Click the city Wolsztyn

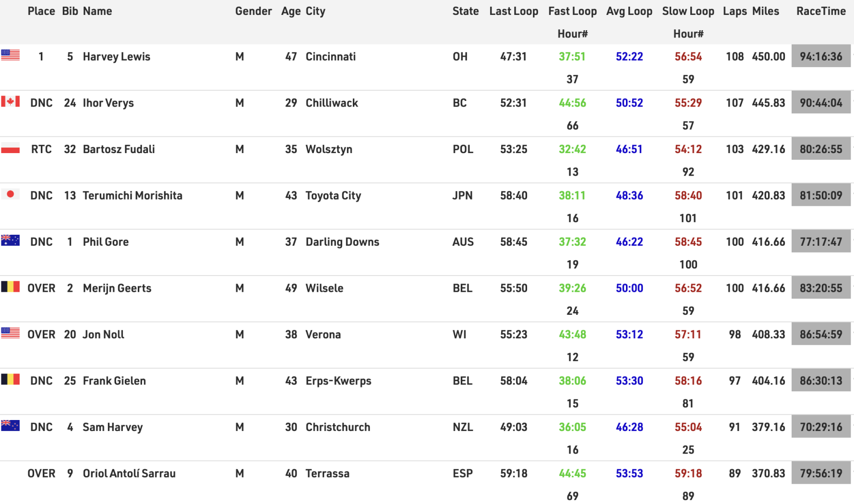(x=329, y=149)
